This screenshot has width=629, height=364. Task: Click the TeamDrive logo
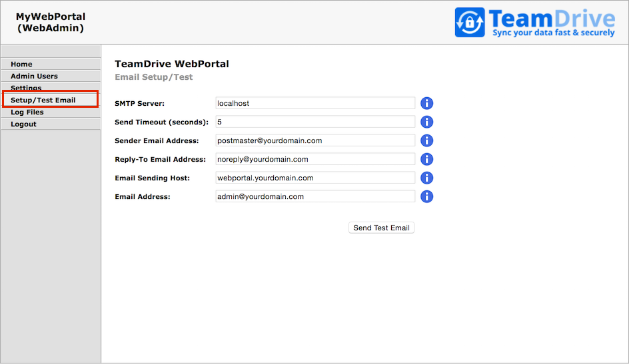(535, 23)
